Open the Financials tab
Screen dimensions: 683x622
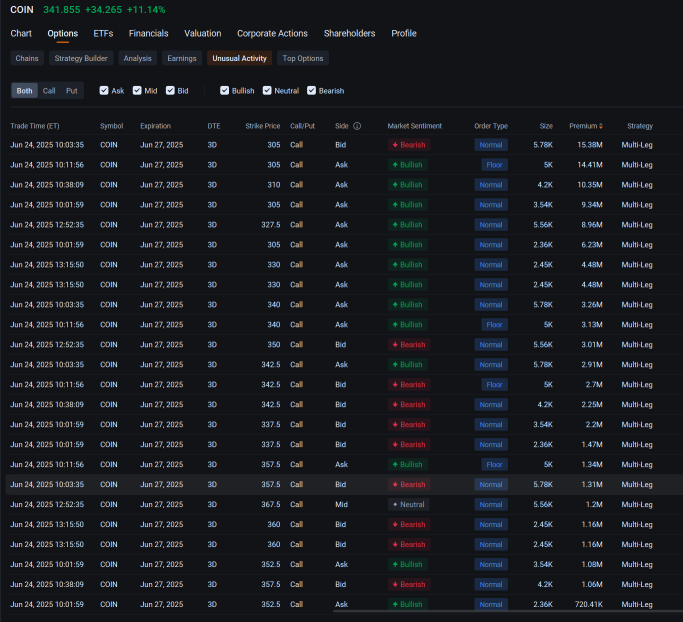tap(149, 34)
